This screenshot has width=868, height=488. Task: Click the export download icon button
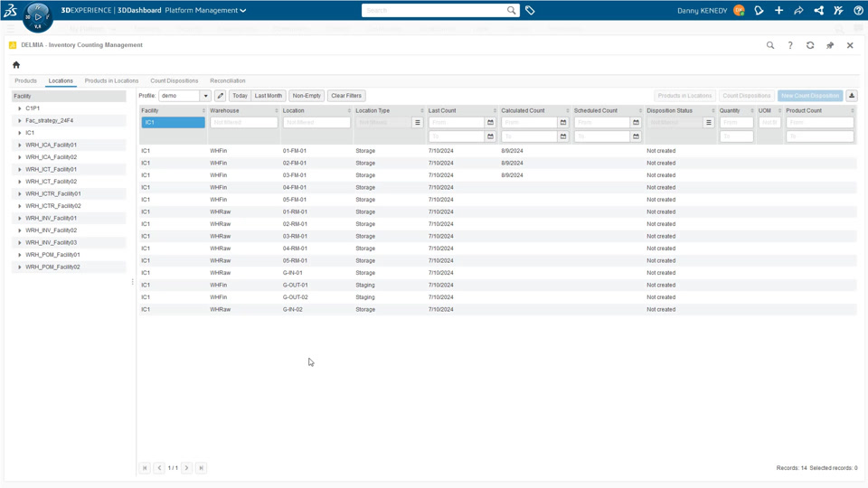point(852,96)
